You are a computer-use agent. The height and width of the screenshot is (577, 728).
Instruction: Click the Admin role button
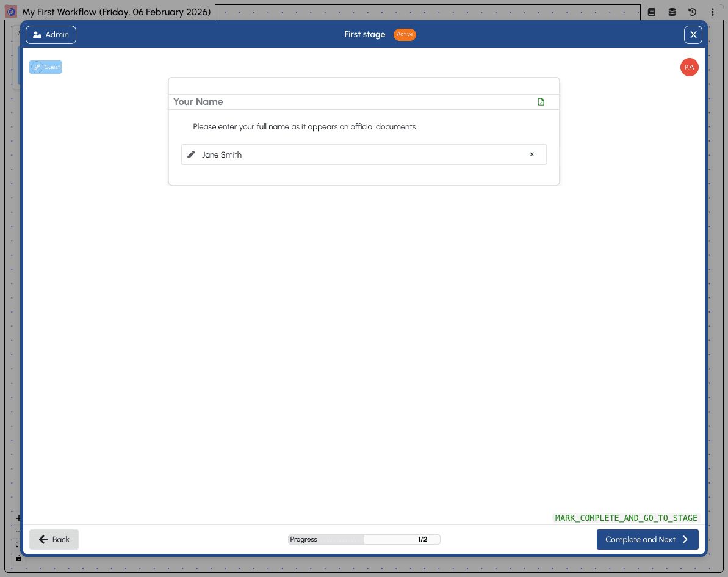coord(51,35)
